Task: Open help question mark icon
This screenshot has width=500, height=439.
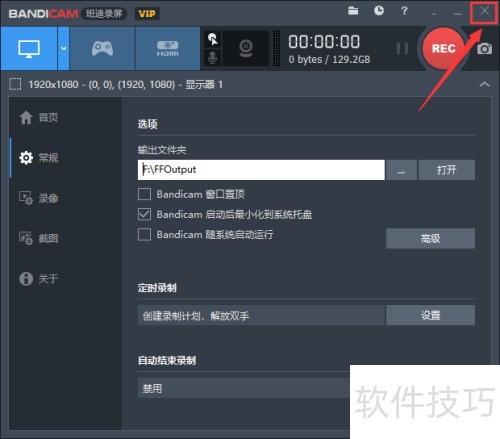Action: tap(404, 11)
